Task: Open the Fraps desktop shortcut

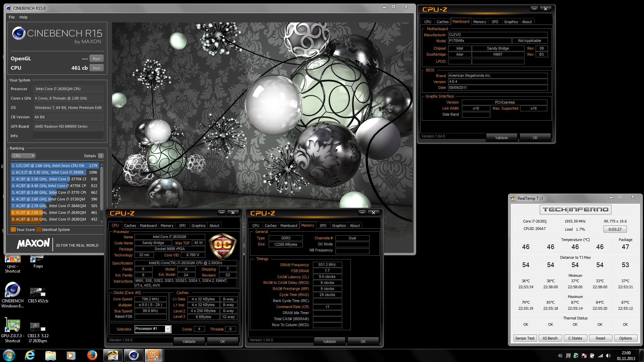Action: click(x=38, y=262)
